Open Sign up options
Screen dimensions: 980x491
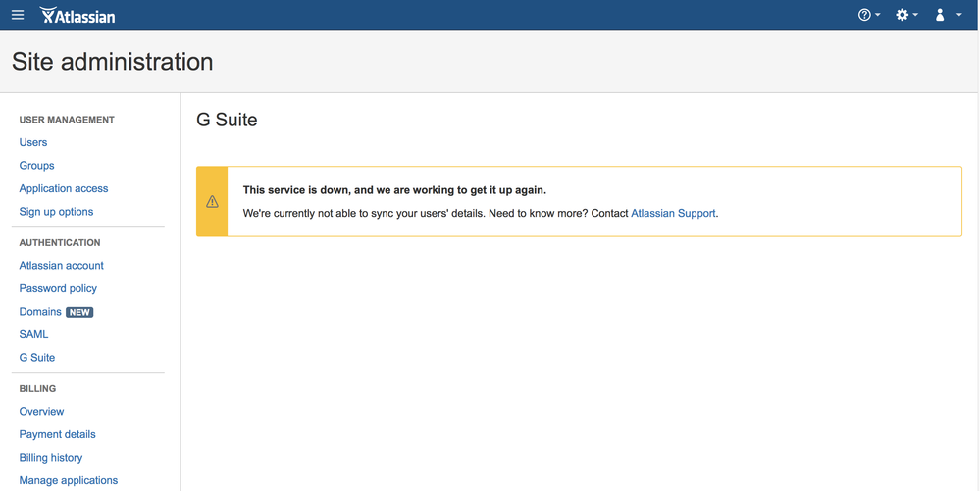pos(56,212)
